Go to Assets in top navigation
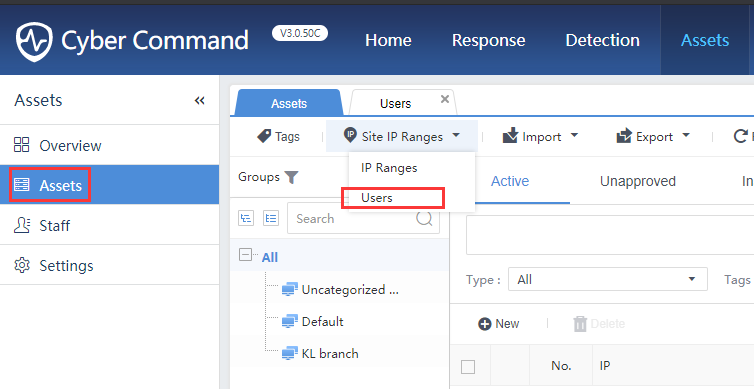Screen dimensions: 754x389 pyautogui.click(x=705, y=40)
